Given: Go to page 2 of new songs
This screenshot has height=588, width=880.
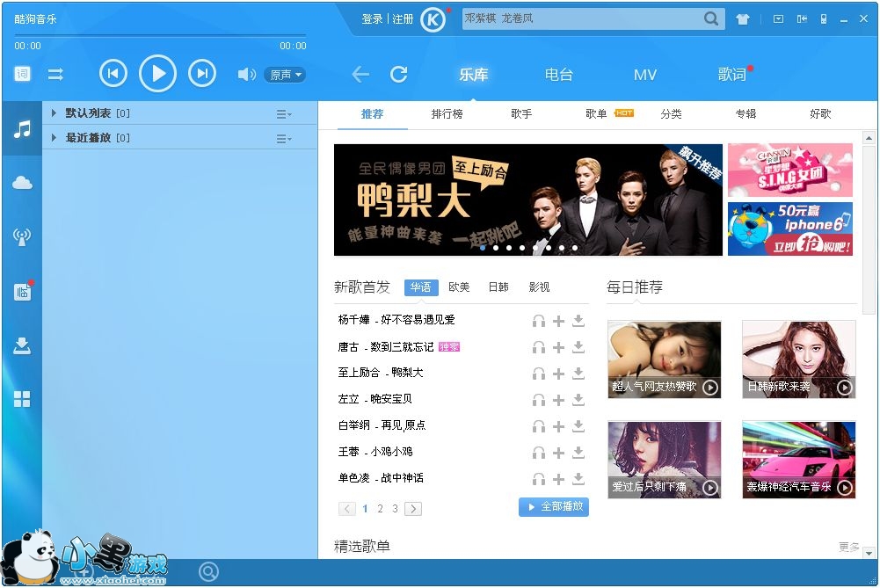Looking at the screenshot, I should pos(380,509).
